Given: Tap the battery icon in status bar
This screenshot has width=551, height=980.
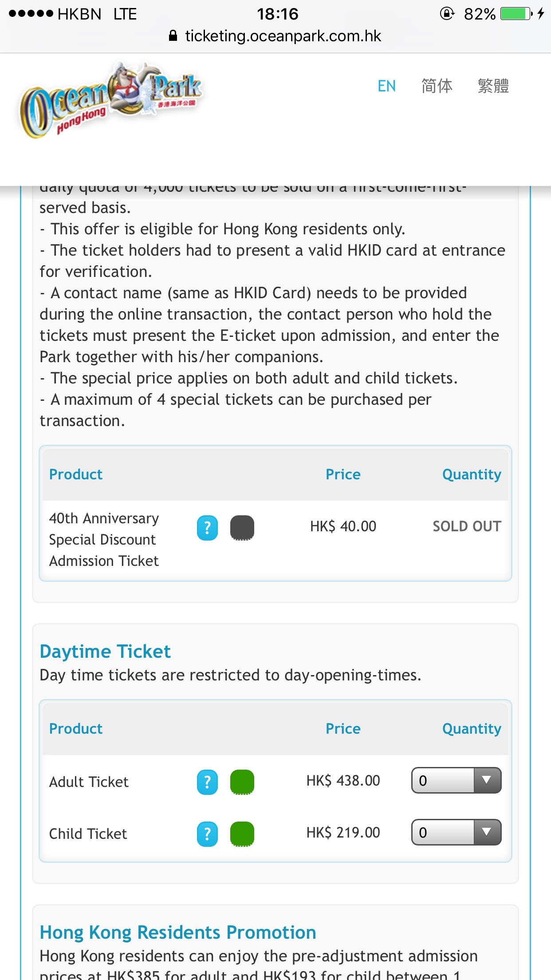Looking at the screenshot, I should [516, 14].
